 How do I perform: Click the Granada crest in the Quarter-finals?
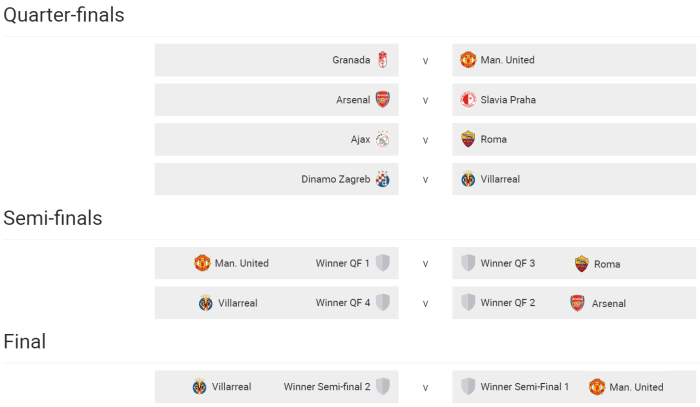[382, 60]
